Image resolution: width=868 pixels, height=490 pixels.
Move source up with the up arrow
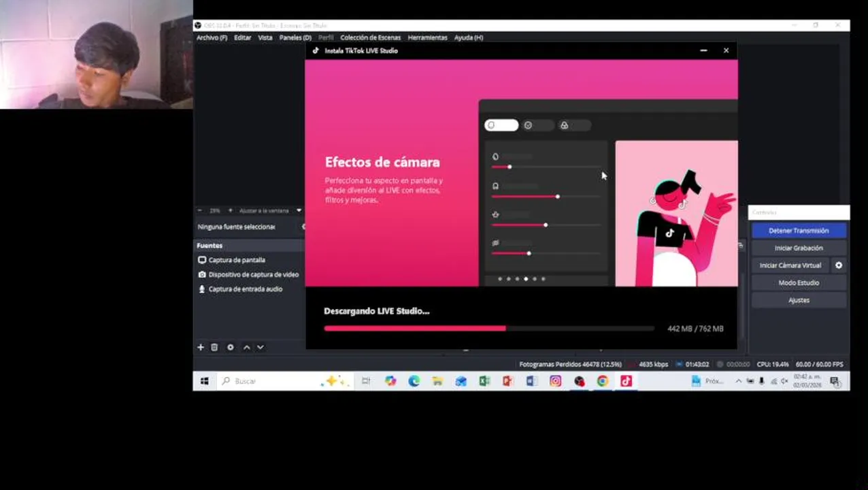(x=247, y=347)
